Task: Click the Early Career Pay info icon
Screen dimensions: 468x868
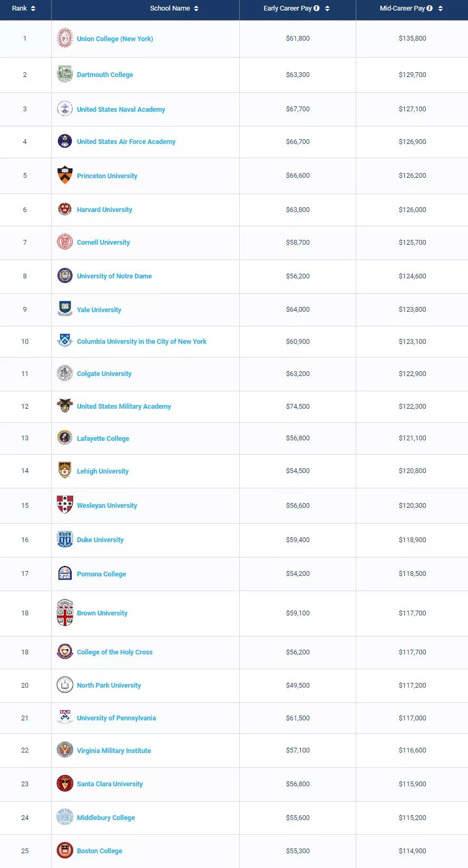Action: pos(317,8)
